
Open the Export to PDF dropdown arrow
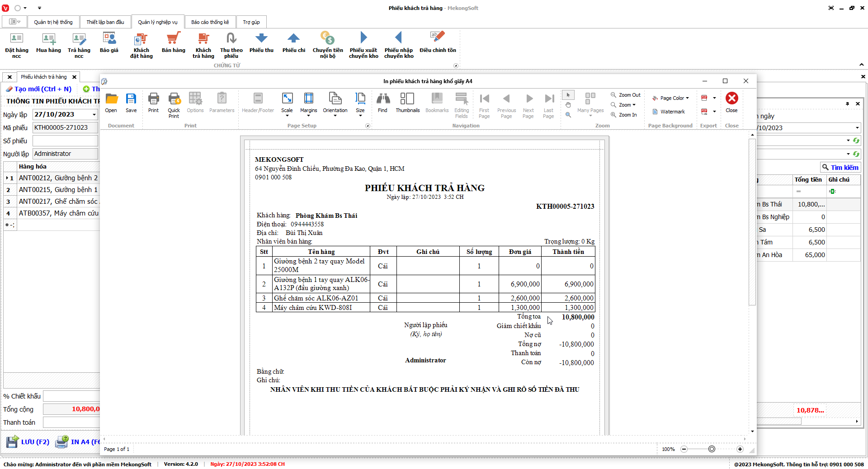pos(714,98)
